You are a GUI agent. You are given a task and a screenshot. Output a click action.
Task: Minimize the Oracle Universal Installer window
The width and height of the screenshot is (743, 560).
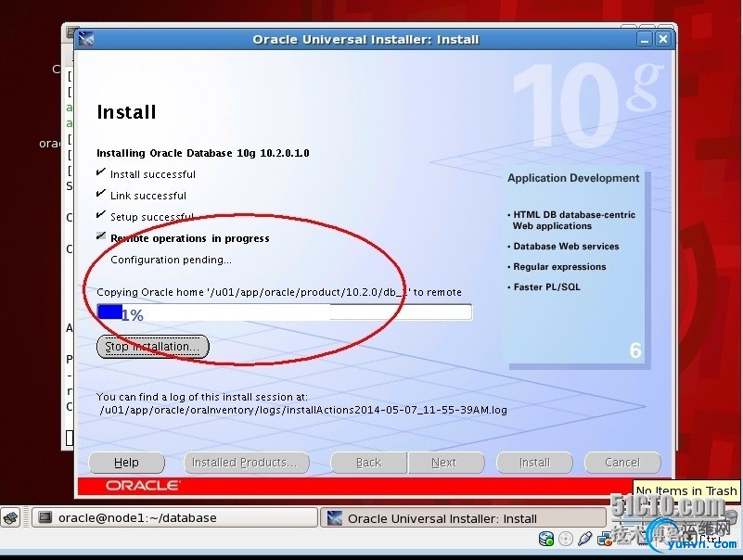pyautogui.click(x=644, y=39)
